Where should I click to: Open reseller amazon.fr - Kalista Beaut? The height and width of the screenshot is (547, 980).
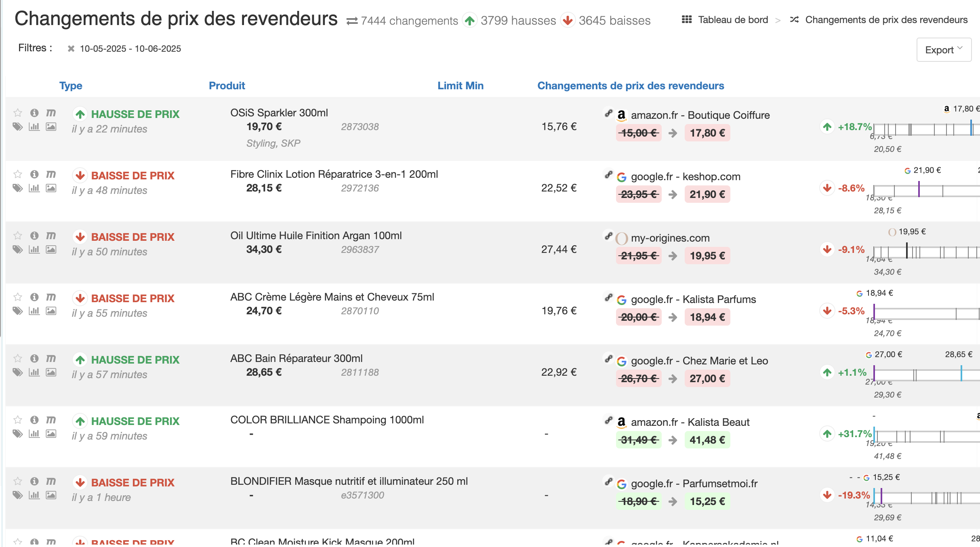(x=690, y=422)
